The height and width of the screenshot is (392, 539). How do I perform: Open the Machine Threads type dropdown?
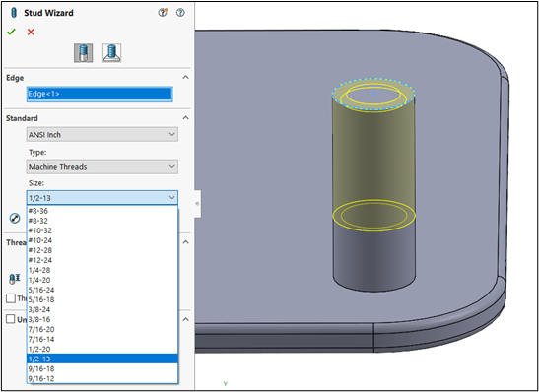tap(102, 167)
